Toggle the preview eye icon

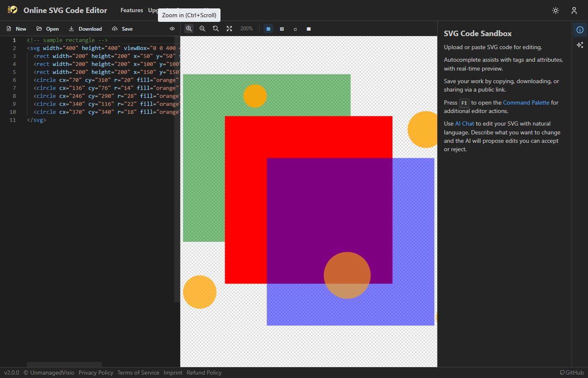[x=172, y=29]
